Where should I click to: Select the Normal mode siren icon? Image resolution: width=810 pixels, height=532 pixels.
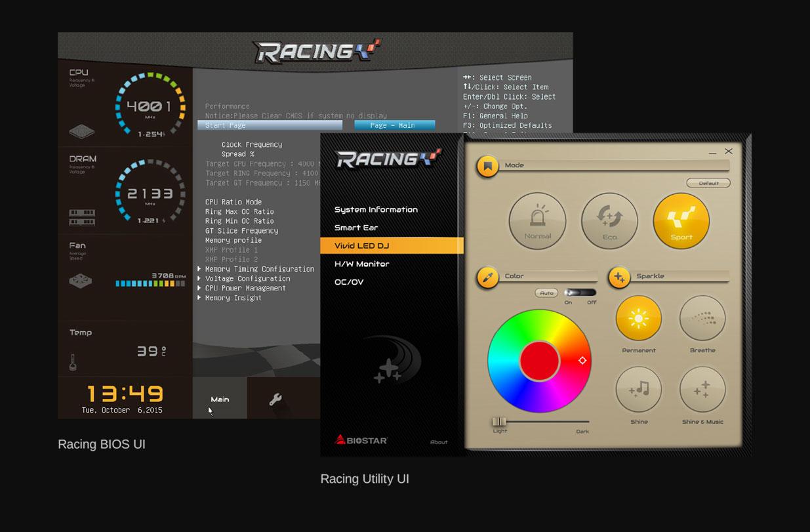(537, 220)
